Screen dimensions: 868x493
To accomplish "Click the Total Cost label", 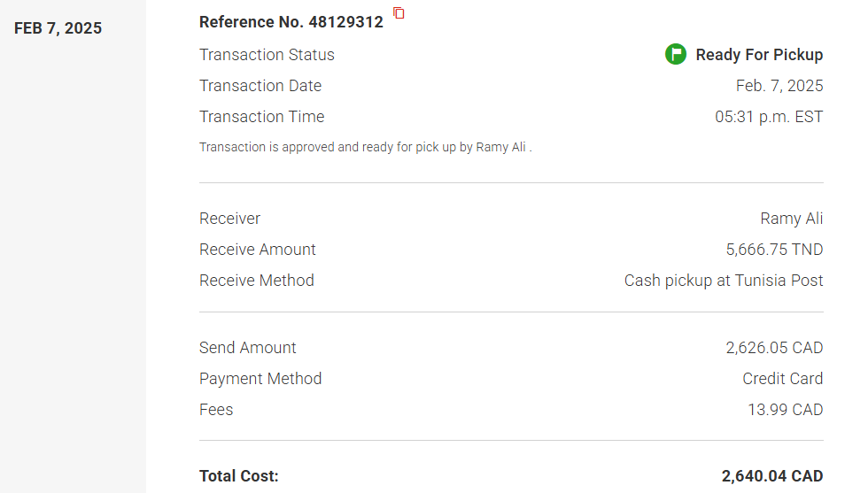I will tap(239, 476).
